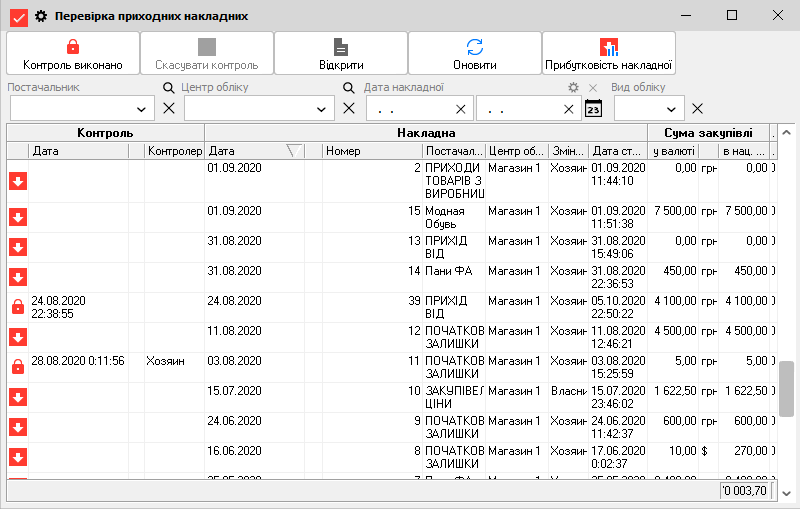The height and width of the screenshot is (509, 800).
Task: Click the red arrow status on invoice 15 row
Action: [x=18, y=217]
